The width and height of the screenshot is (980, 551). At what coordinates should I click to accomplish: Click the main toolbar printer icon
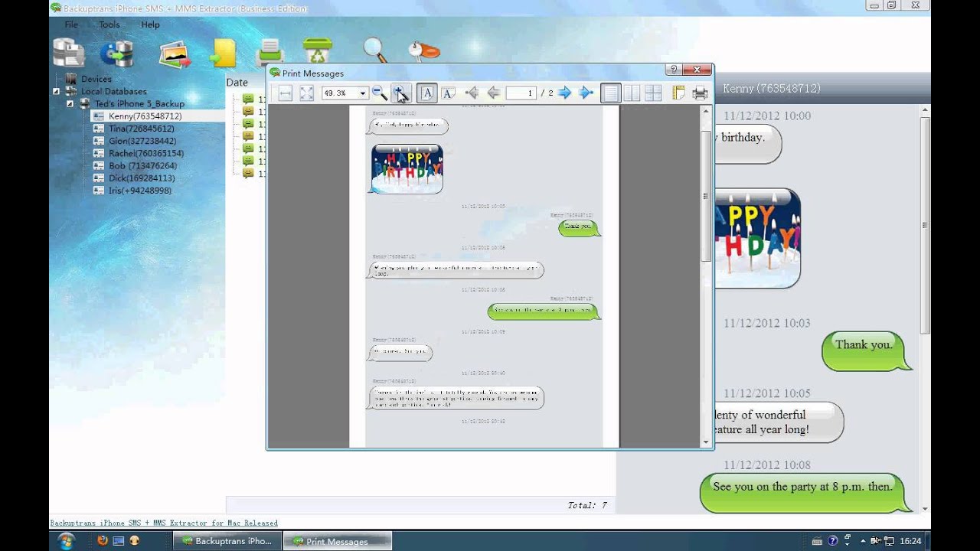pos(269,53)
